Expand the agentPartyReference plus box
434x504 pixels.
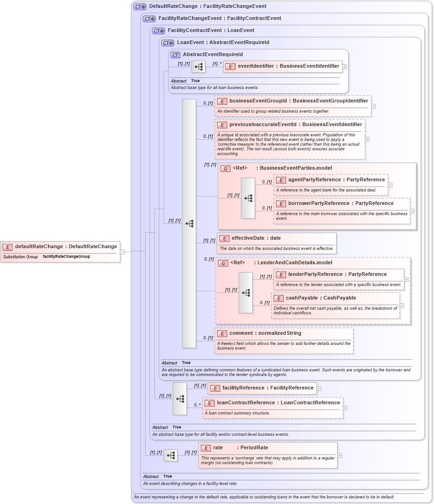coord(390,185)
